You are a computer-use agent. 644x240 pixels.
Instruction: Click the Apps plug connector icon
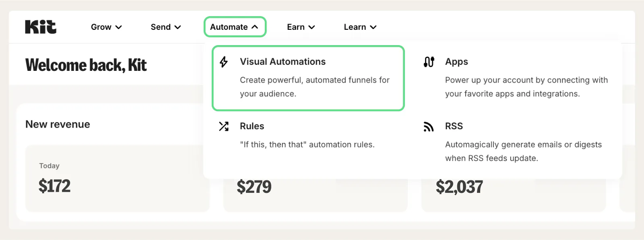click(x=429, y=62)
